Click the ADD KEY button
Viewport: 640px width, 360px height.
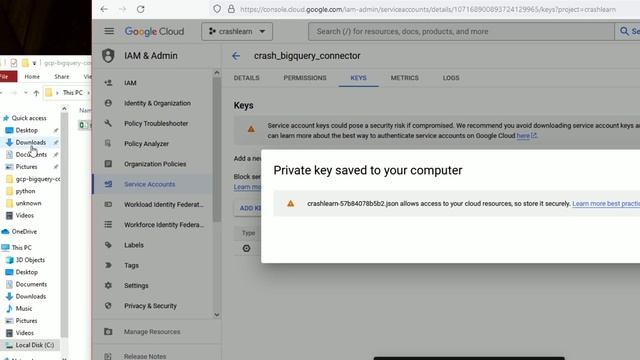pos(248,208)
